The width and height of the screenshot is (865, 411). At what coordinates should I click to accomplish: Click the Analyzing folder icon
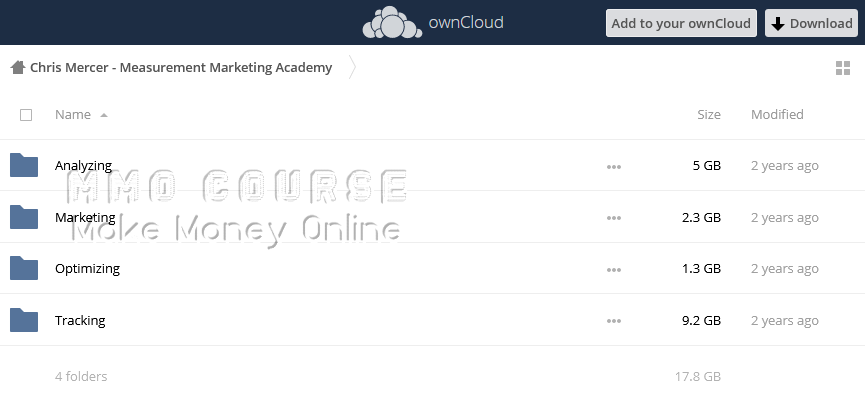pyautogui.click(x=24, y=166)
